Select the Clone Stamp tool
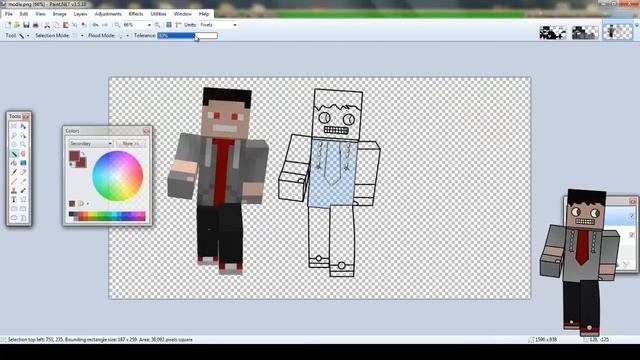The width and height of the screenshot is (640, 360). click(x=14, y=191)
